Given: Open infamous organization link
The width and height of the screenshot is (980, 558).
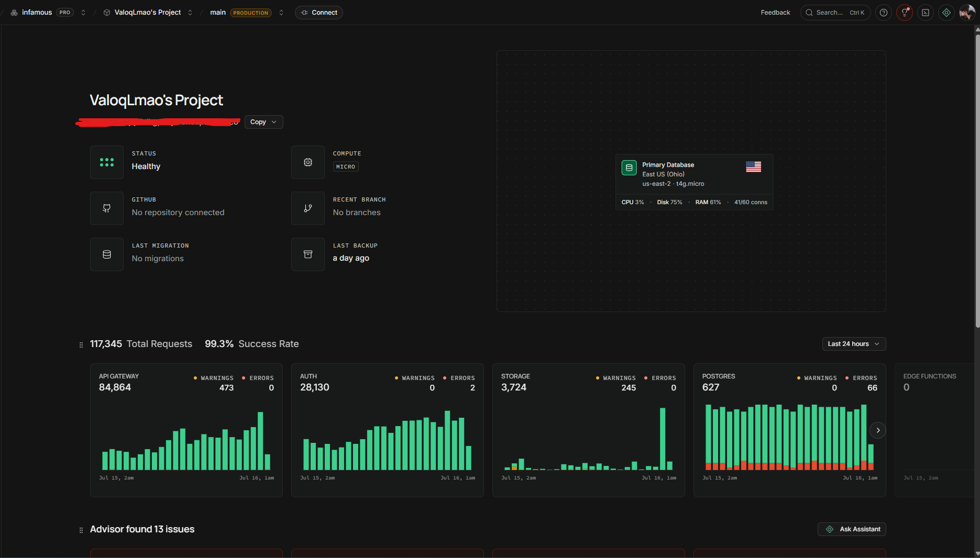Looking at the screenshot, I should pyautogui.click(x=37, y=13).
